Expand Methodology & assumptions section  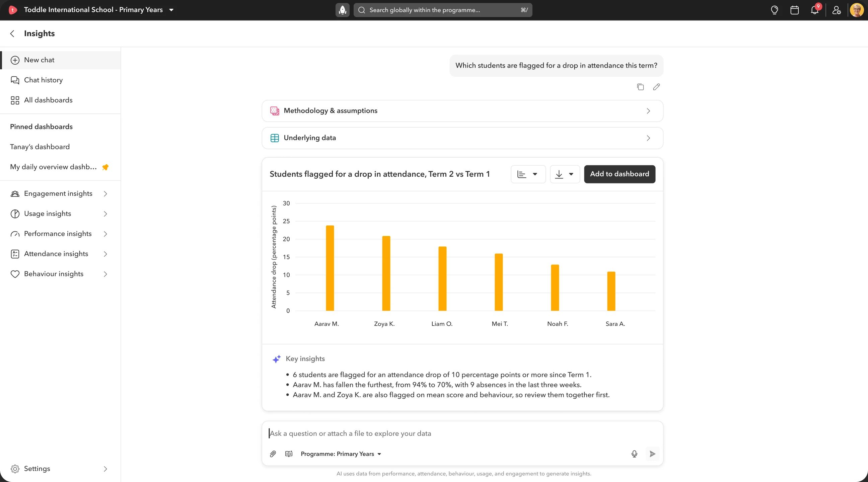point(462,111)
